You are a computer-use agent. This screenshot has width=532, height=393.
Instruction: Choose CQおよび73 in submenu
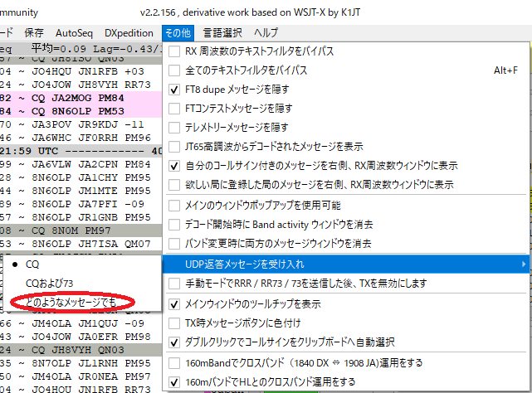[x=49, y=283]
